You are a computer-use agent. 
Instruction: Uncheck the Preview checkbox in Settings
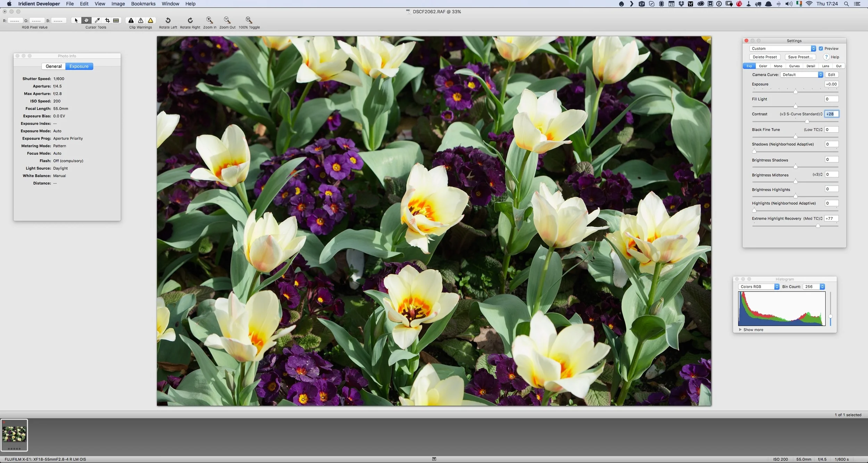pyautogui.click(x=821, y=48)
